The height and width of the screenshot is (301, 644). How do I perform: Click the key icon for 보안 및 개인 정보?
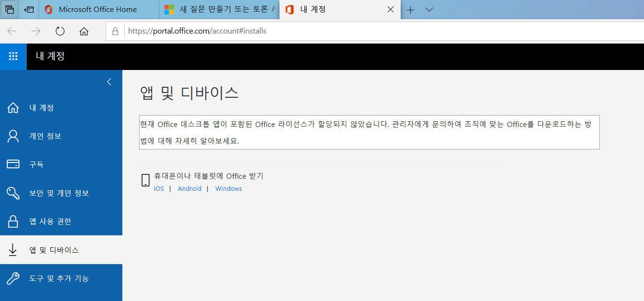pyautogui.click(x=13, y=193)
